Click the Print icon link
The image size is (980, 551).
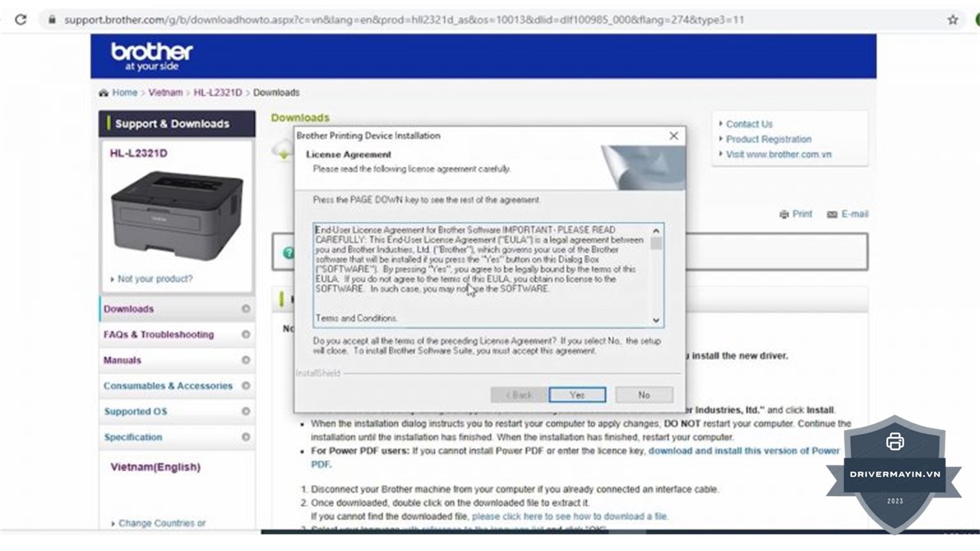(x=784, y=214)
